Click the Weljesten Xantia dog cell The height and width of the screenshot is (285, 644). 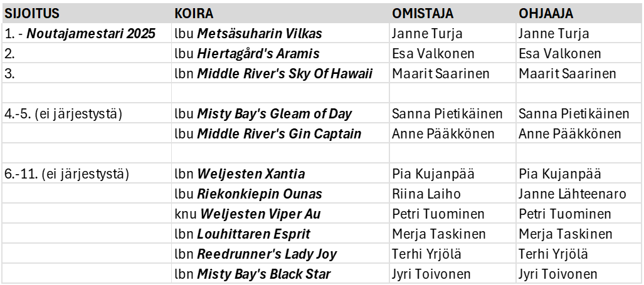coord(280,174)
